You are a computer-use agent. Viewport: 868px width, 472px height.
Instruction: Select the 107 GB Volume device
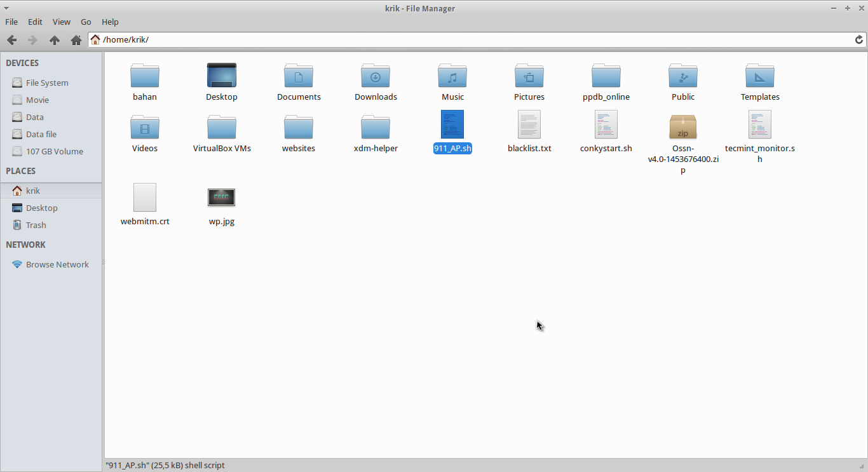(x=54, y=151)
